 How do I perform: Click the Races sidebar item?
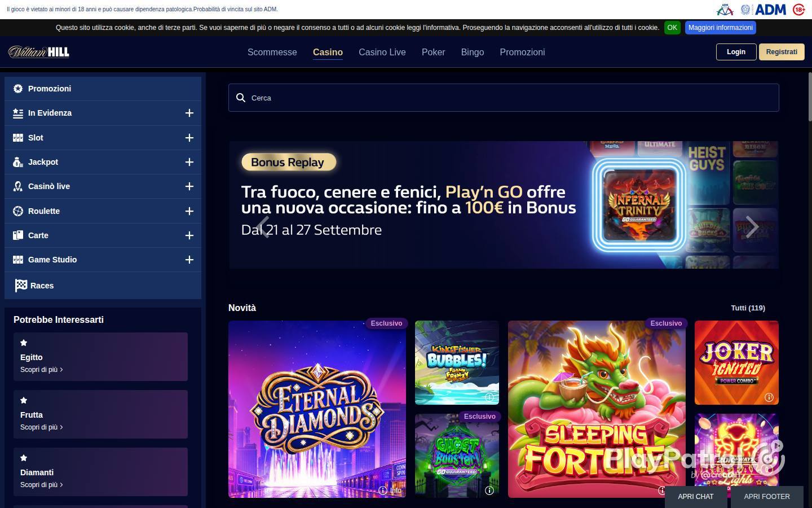[103, 286]
